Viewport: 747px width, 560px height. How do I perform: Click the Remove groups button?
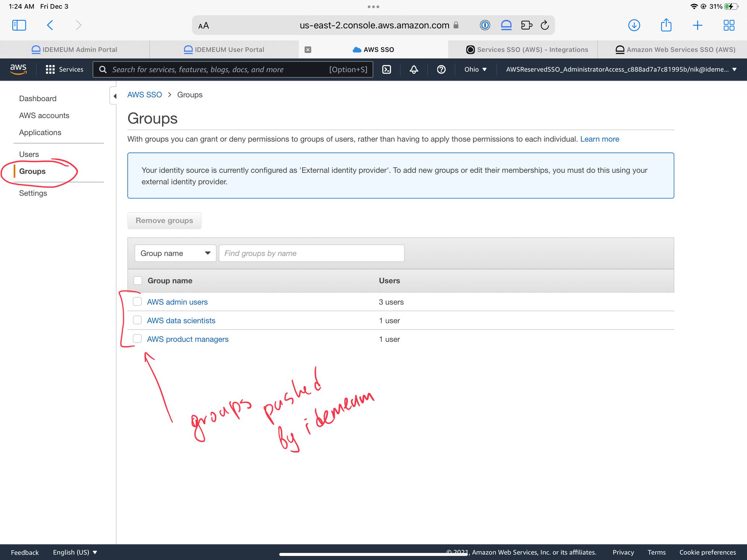click(x=164, y=221)
